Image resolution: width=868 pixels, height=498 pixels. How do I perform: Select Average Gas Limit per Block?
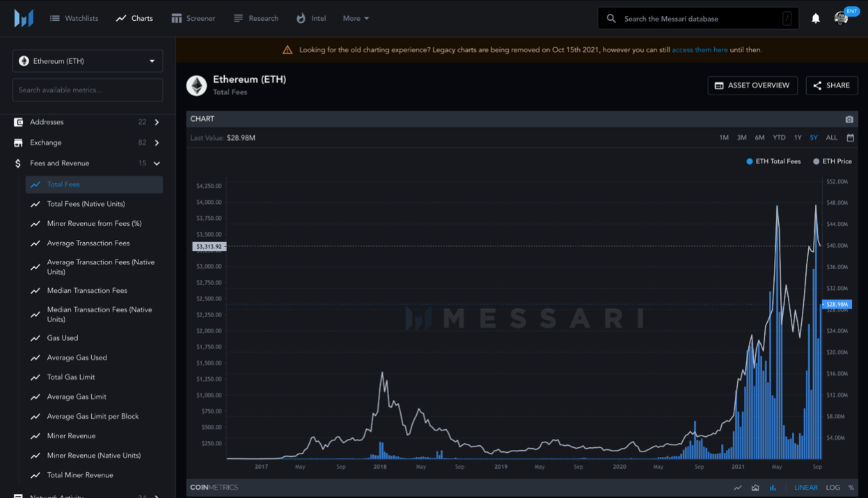94,417
